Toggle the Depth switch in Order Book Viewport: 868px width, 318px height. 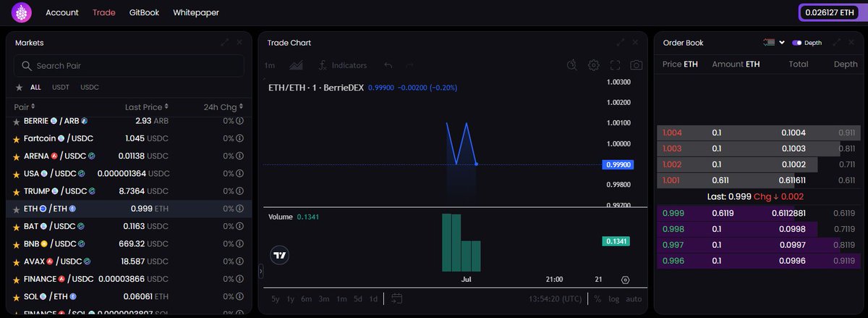(x=796, y=43)
